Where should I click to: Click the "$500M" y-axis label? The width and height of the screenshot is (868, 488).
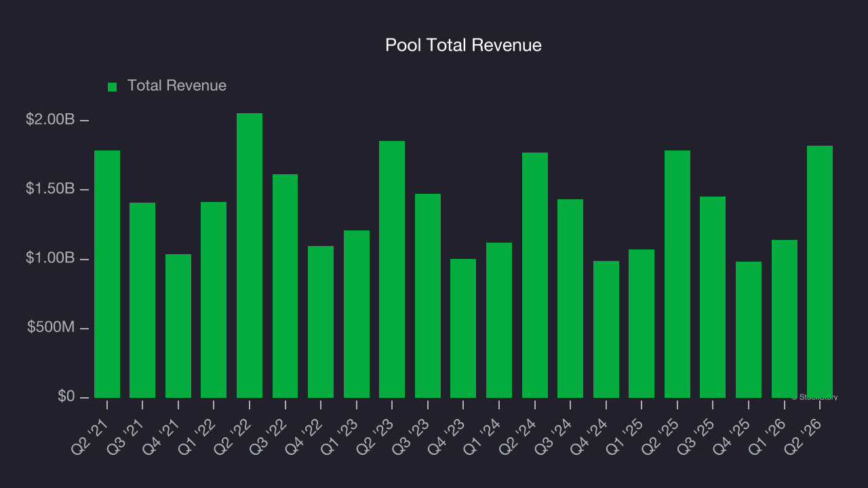coord(51,328)
